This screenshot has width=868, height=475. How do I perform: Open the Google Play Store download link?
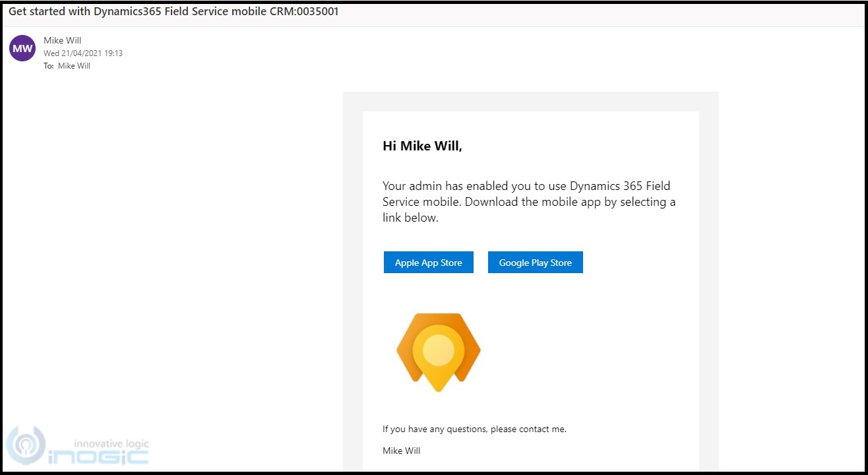click(x=536, y=263)
